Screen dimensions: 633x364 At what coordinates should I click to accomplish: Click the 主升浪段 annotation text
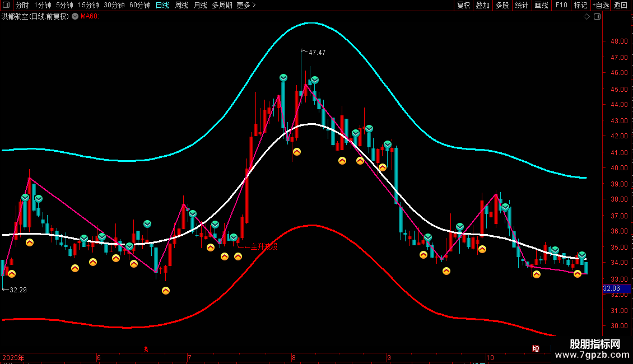264,246
